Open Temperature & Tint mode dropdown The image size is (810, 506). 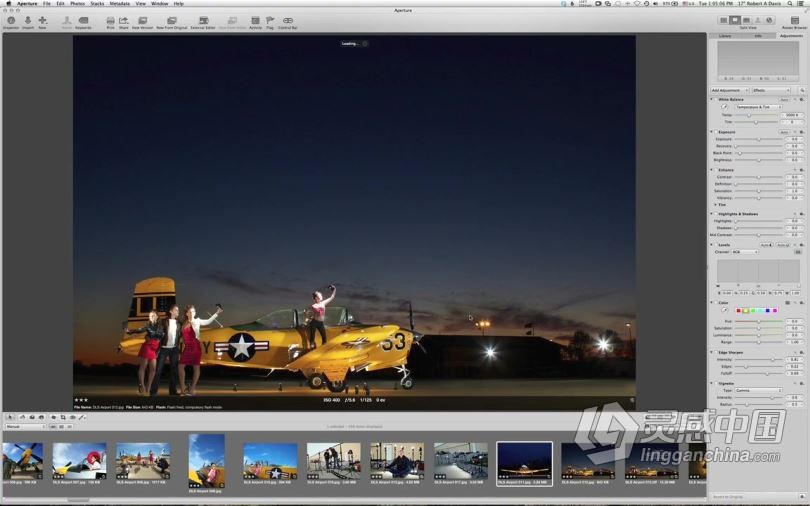tap(758, 107)
